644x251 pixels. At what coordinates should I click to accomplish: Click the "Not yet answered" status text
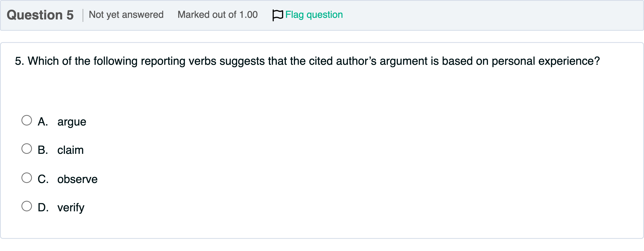pyautogui.click(x=126, y=15)
